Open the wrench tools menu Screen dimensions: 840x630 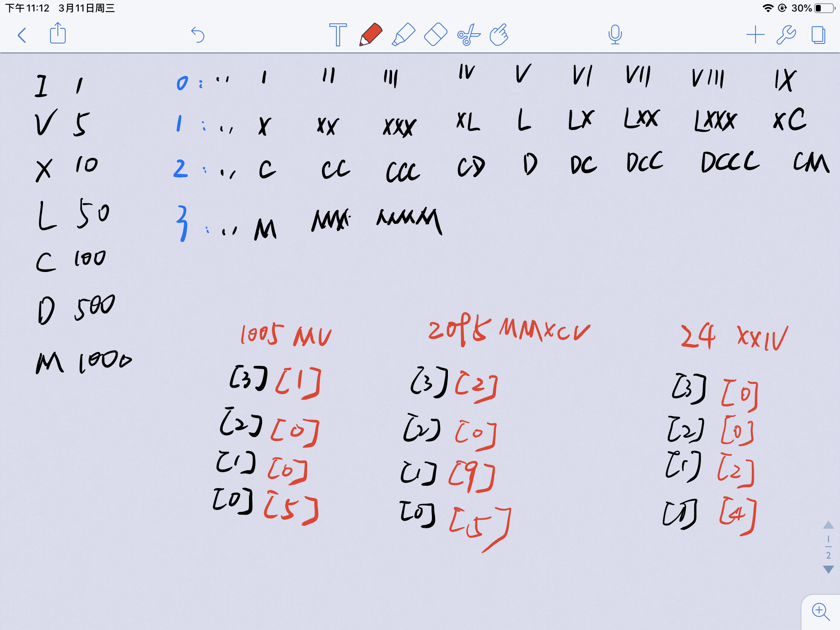[x=787, y=35]
